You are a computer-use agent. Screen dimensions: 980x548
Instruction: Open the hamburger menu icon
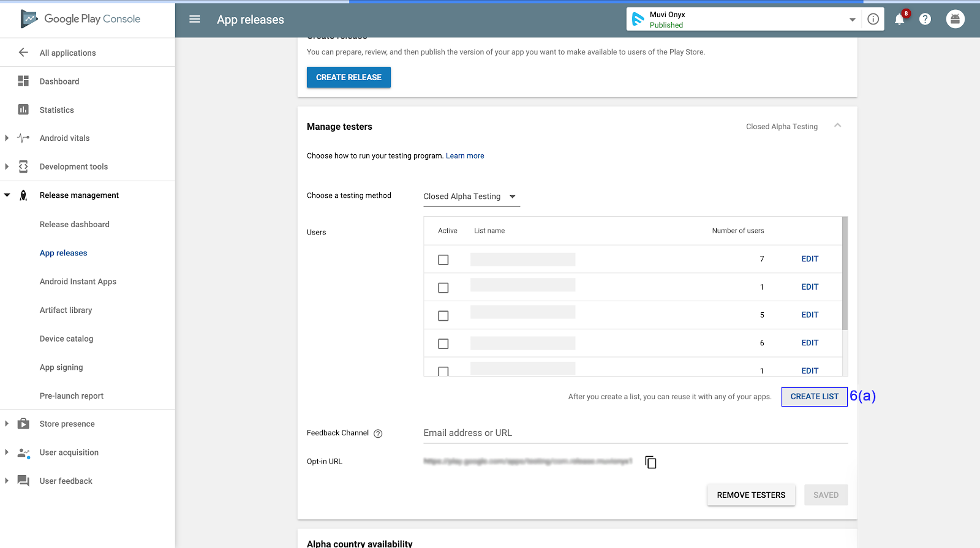tap(195, 19)
